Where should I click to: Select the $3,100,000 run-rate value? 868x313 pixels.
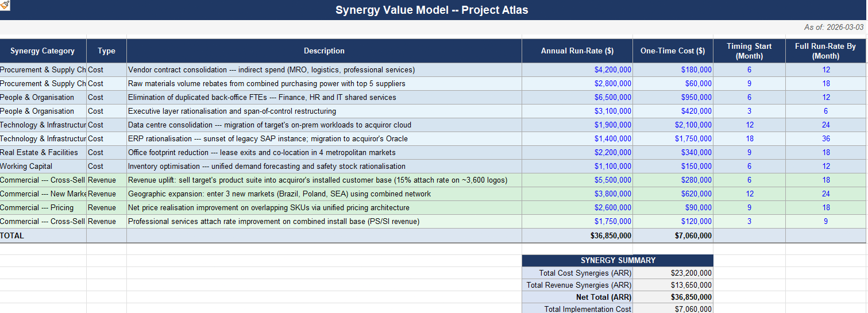(577, 111)
